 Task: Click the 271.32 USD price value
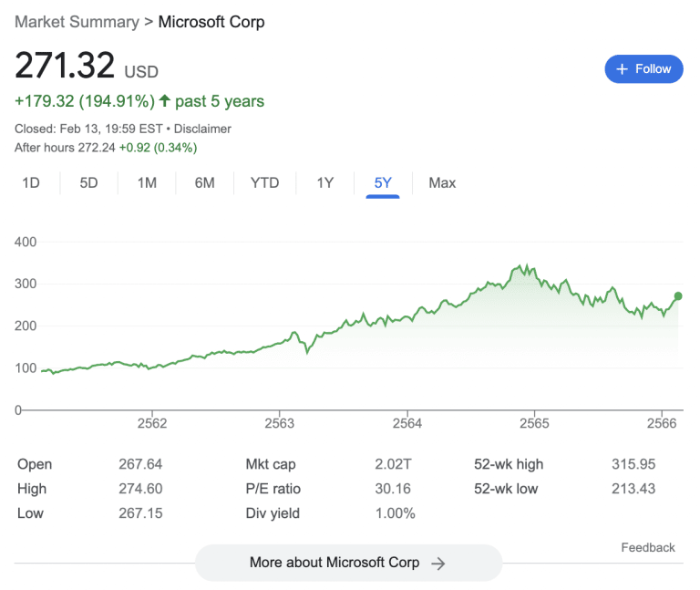pyautogui.click(x=65, y=66)
